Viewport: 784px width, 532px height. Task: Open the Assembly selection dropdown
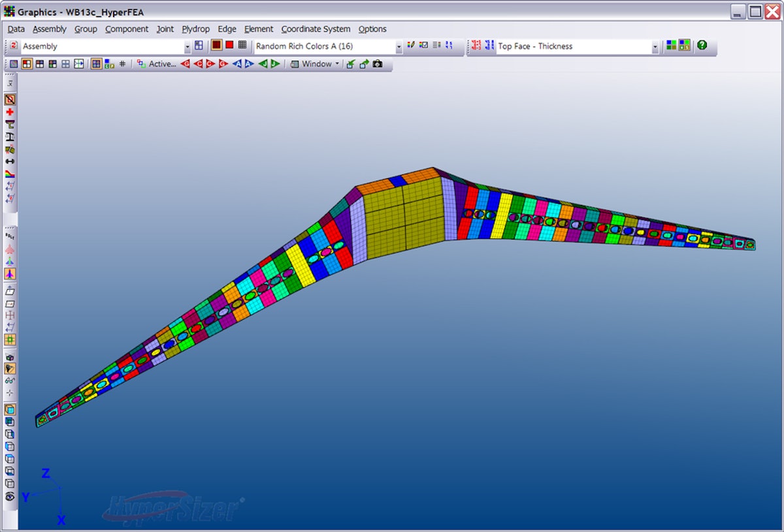tap(186, 46)
